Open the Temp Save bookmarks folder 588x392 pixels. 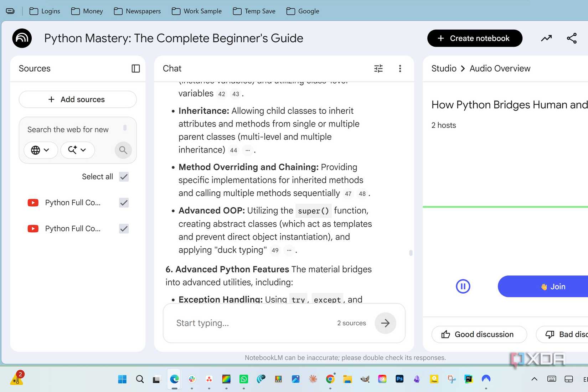[x=254, y=11]
